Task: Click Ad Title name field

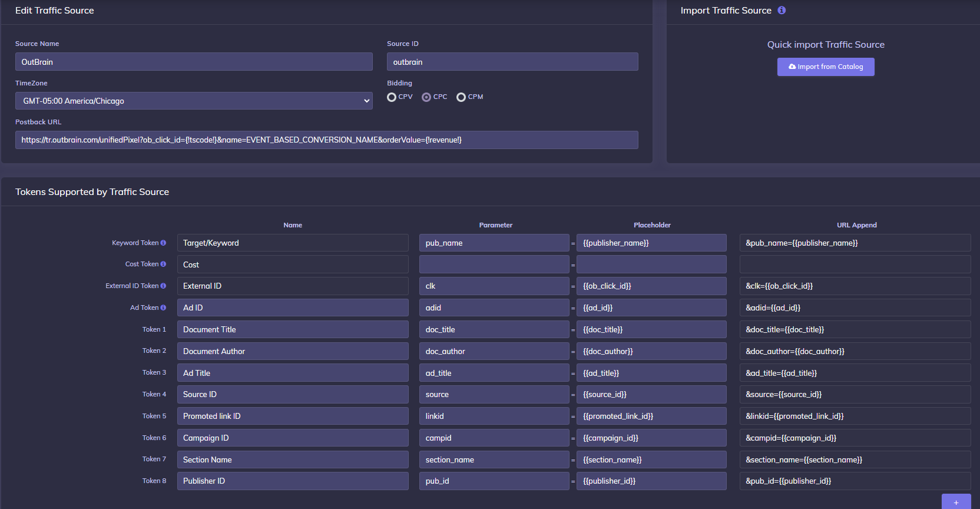Action: 293,373
